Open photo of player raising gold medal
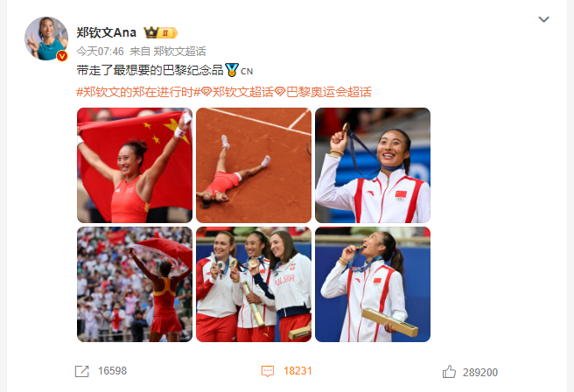Image resolution: width=574 pixels, height=392 pixels. (373, 165)
